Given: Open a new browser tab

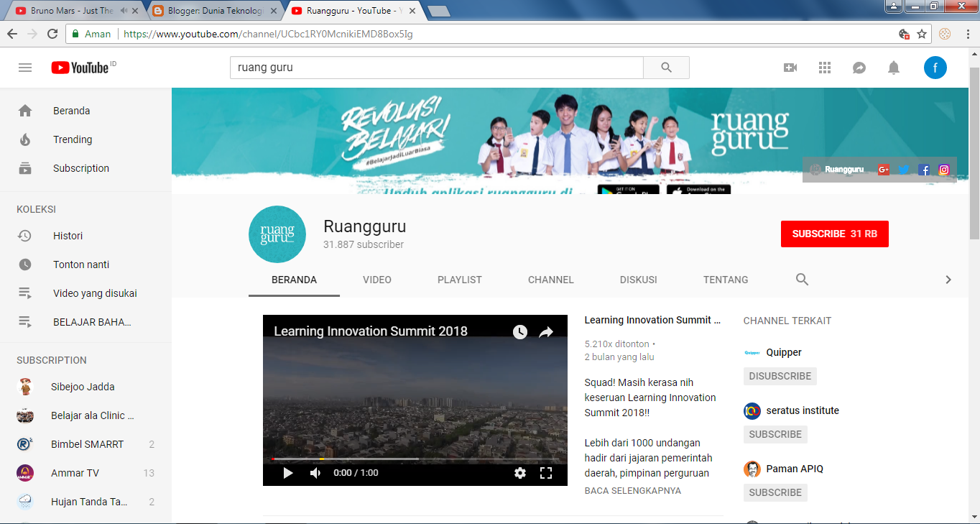Looking at the screenshot, I should click(x=438, y=11).
